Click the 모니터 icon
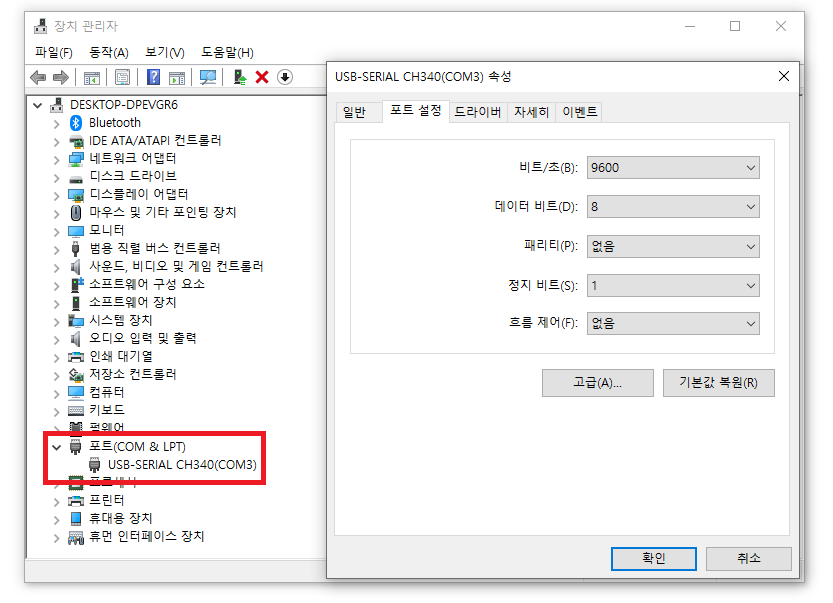Image resolution: width=833 pixels, height=603 pixels. [76, 231]
